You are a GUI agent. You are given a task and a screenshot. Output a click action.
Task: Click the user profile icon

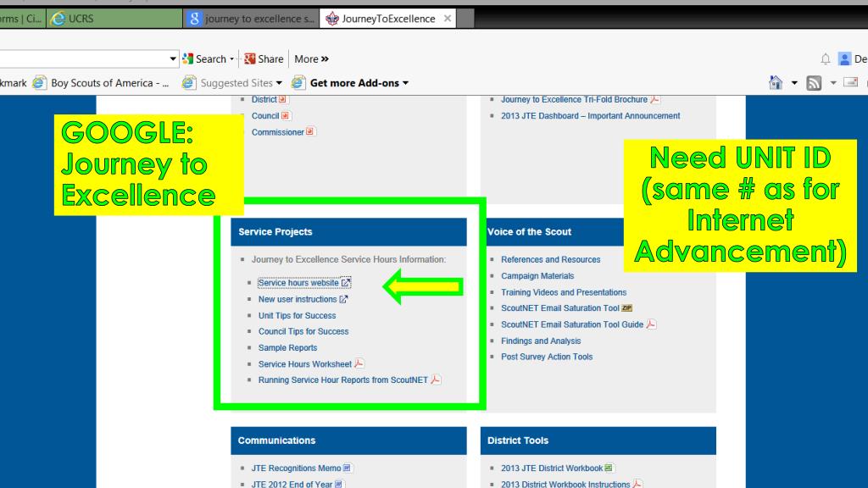coord(845,58)
